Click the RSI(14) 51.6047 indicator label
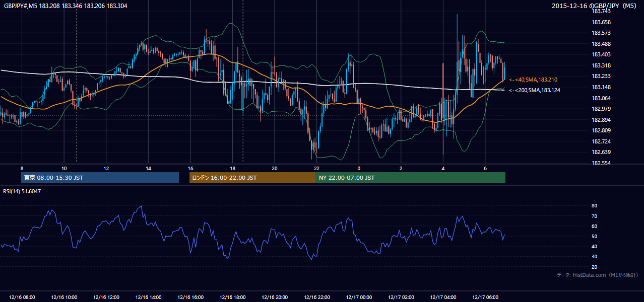This screenshot has height=302, width=644. [22, 191]
